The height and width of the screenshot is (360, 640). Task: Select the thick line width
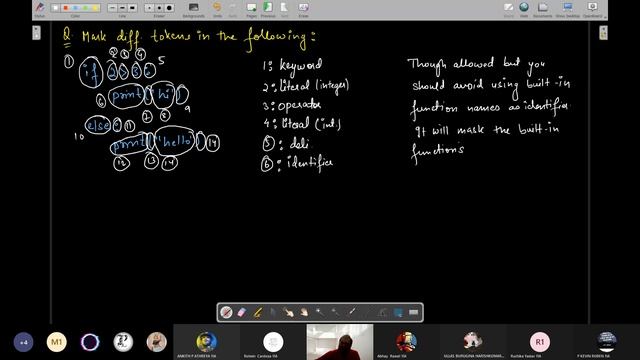point(132,8)
